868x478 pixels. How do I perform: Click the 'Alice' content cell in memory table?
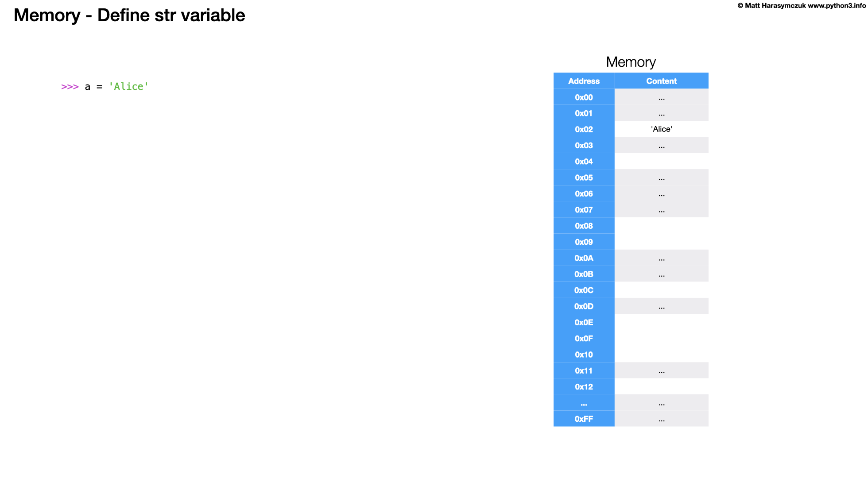click(x=661, y=129)
